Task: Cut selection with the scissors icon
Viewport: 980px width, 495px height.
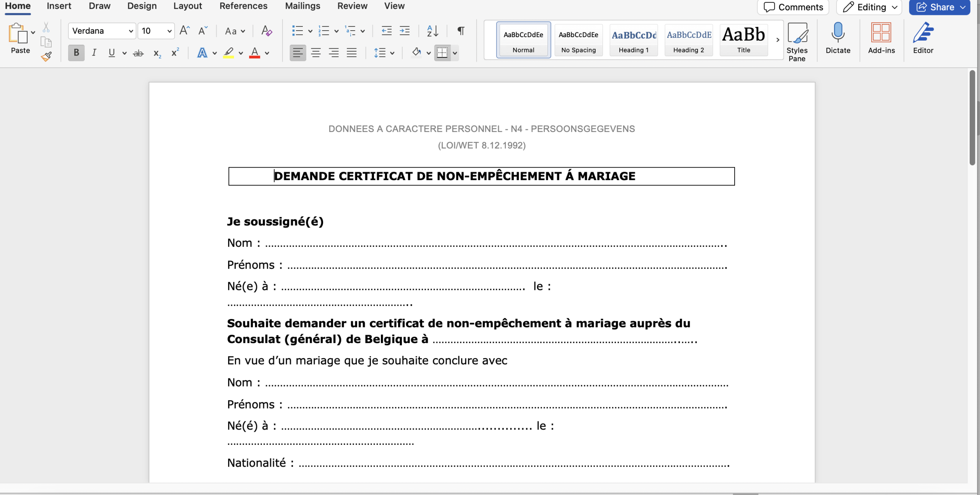Action: (x=46, y=27)
